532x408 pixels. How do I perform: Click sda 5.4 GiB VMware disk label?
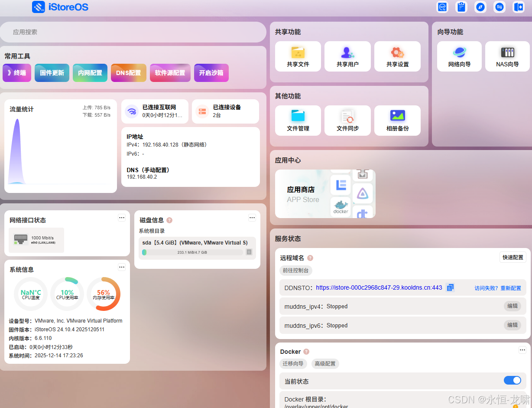tap(195, 242)
